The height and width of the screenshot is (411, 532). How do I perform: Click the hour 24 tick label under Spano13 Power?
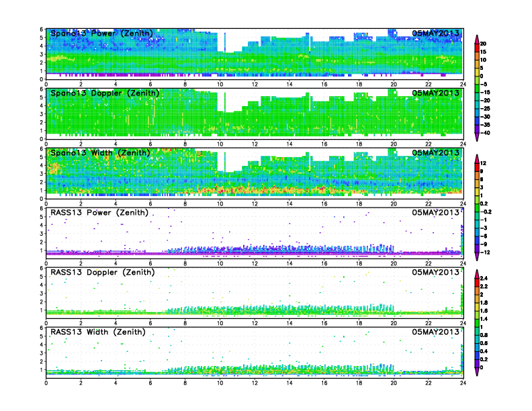tap(463, 84)
